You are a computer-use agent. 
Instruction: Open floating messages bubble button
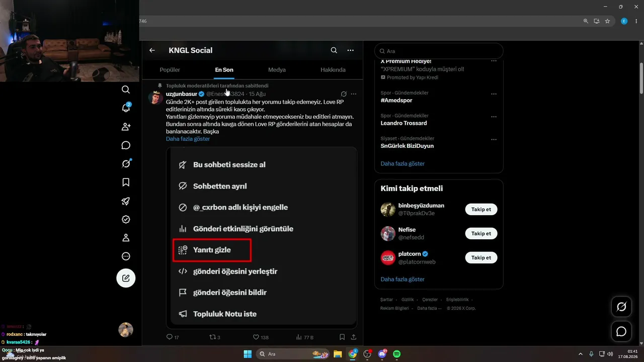pyautogui.click(x=621, y=331)
